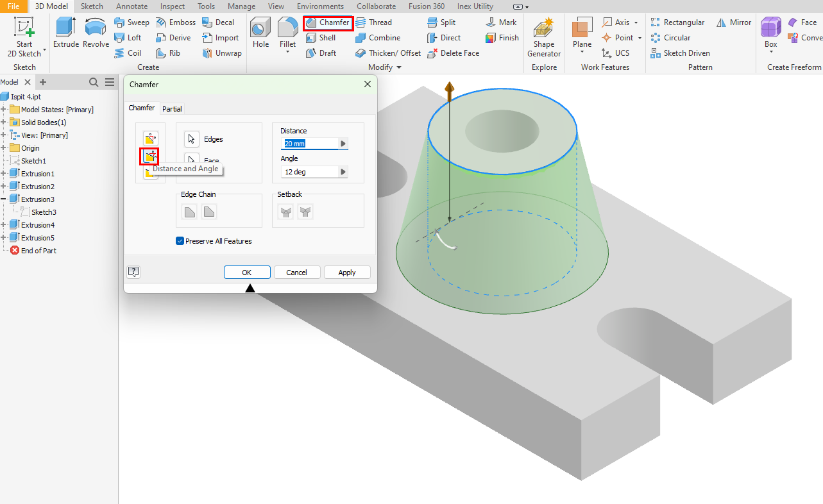This screenshot has width=823, height=504.
Task: Uncheck Preserve All Features
Action: click(180, 241)
